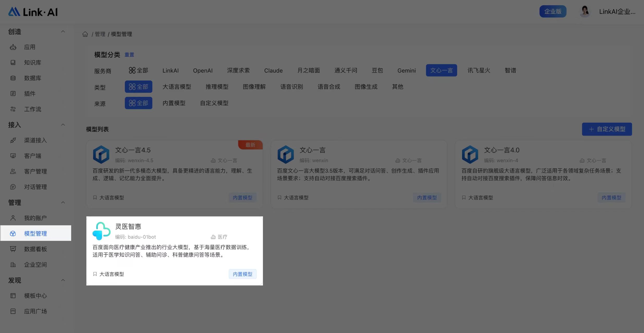The image size is (644, 333).
Task: Click the 模型管理 cube icon
Action: point(13,234)
